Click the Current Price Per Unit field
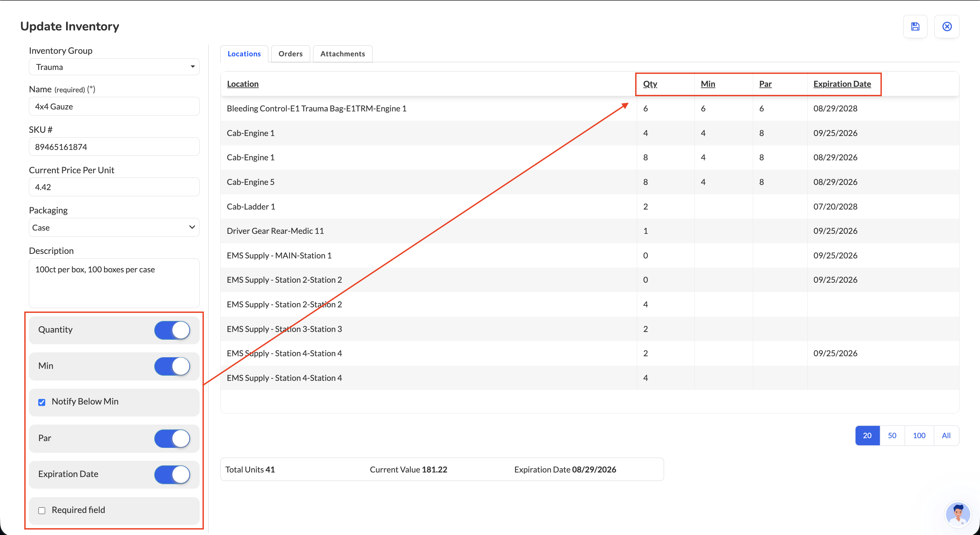The image size is (980, 535). (x=114, y=187)
